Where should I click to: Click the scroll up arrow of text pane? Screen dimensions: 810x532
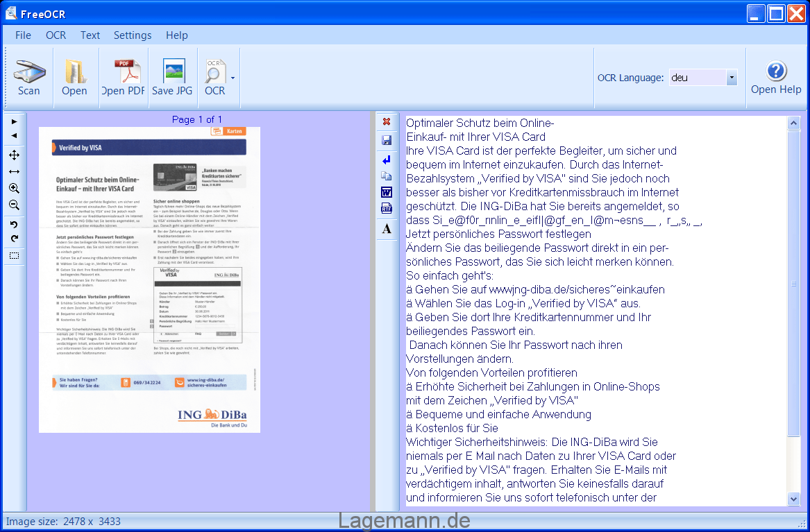tap(794, 123)
